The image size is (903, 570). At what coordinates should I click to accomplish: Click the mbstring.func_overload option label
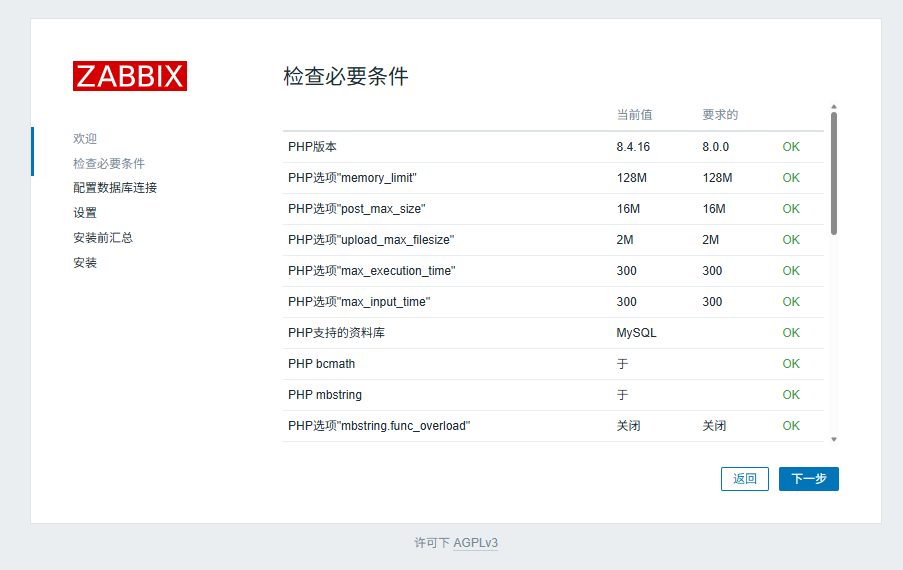(379, 426)
